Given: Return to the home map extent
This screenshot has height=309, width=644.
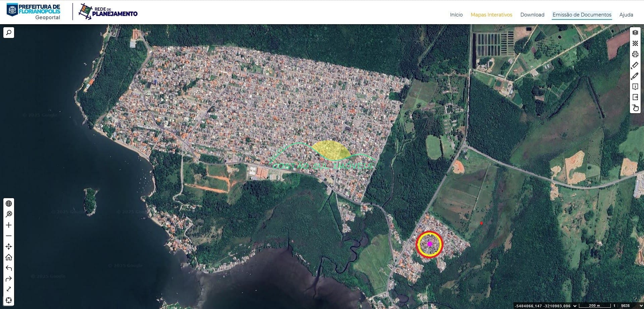Looking at the screenshot, I should pos(9,257).
